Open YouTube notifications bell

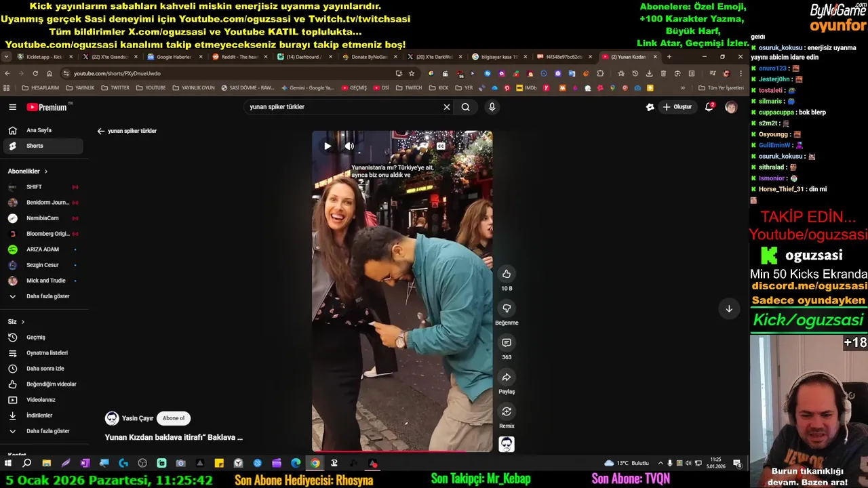point(709,107)
